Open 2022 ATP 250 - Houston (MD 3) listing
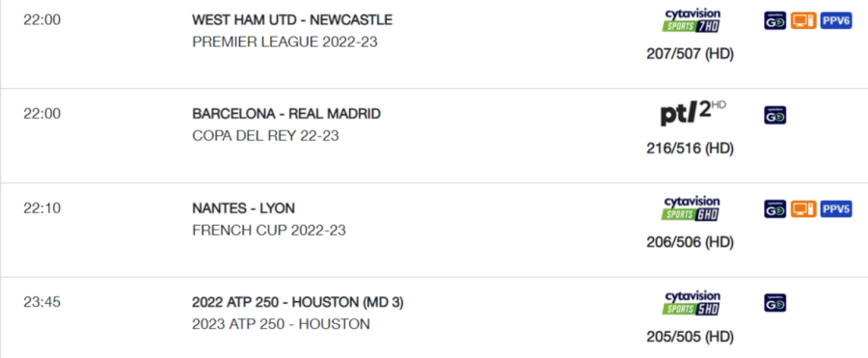Image resolution: width=868 pixels, height=358 pixels. tap(298, 303)
